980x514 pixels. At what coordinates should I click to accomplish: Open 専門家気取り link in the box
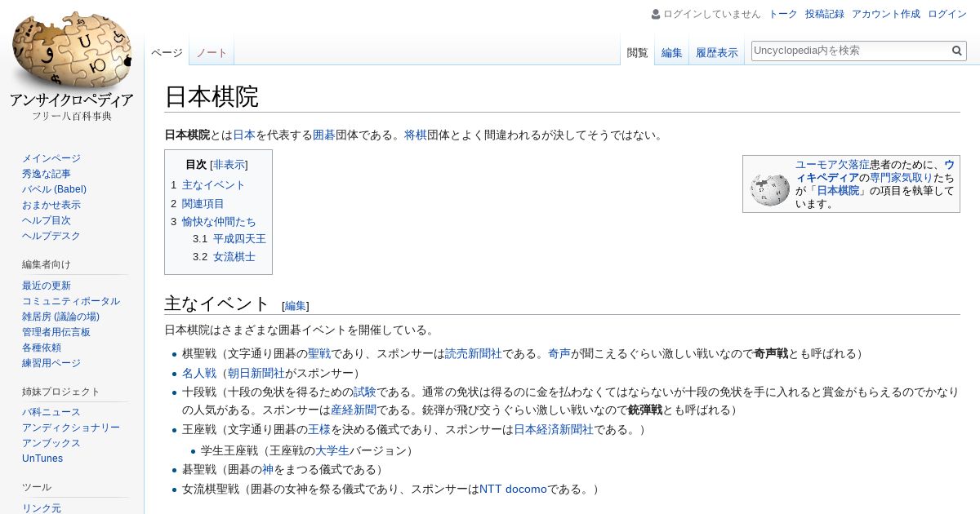(902, 177)
